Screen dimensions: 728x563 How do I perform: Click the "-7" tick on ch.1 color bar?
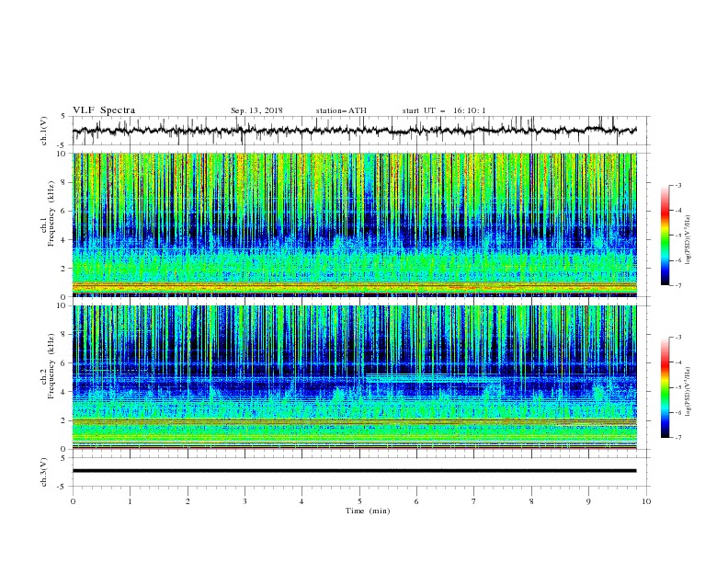(x=678, y=286)
